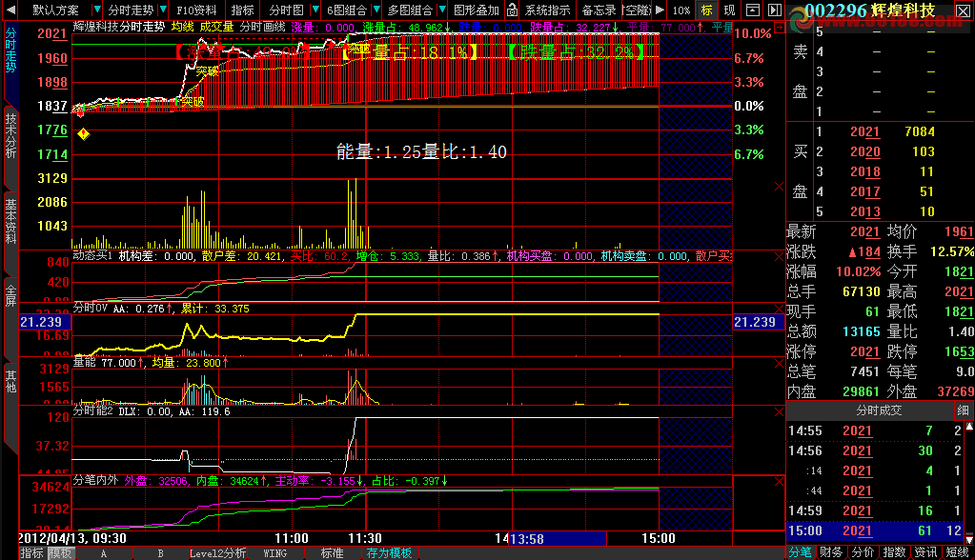Click the truncated 空隧 toolbar item
Image resolution: width=975 pixels, height=560 pixels.
637,10
